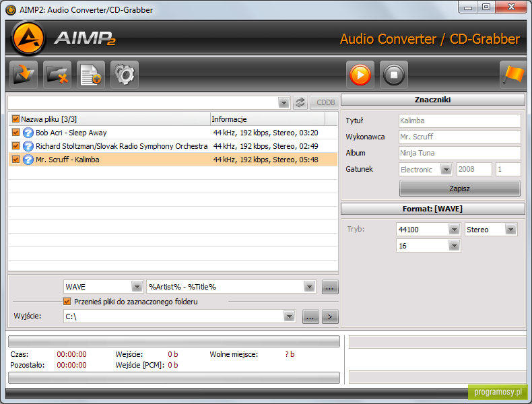Click the Album field with Ninja Tuna
This screenshot has height=404, width=532.
pos(460,153)
